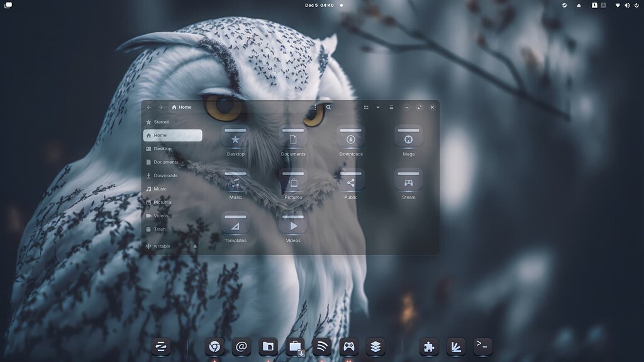Image resolution: width=644 pixels, height=362 pixels.
Task: Open the email client with @ icon
Action: tap(241, 346)
